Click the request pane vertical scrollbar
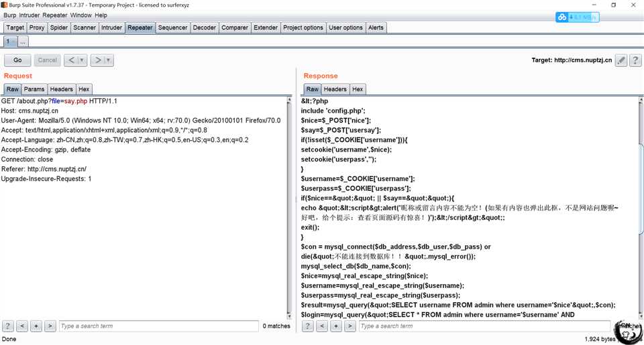This screenshot has height=345, width=644. click(289, 208)
